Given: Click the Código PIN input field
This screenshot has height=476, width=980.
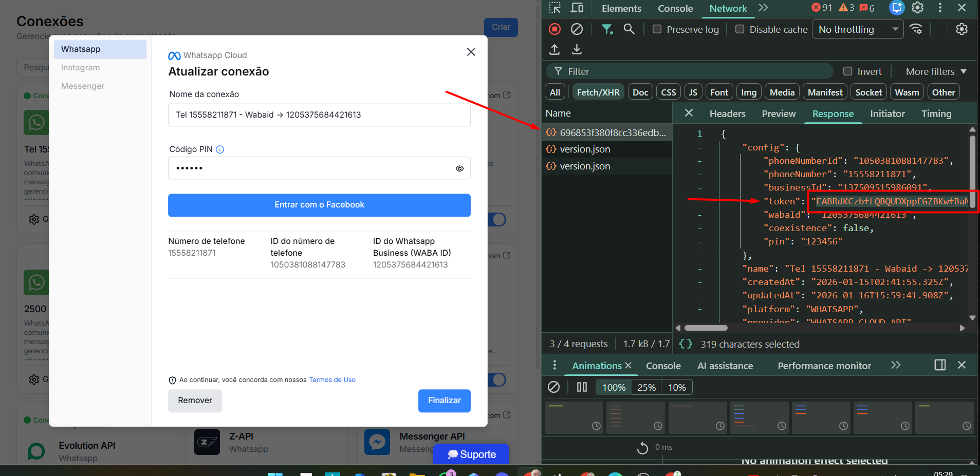Looking at the screenshot, I should [x=319, y=168].
